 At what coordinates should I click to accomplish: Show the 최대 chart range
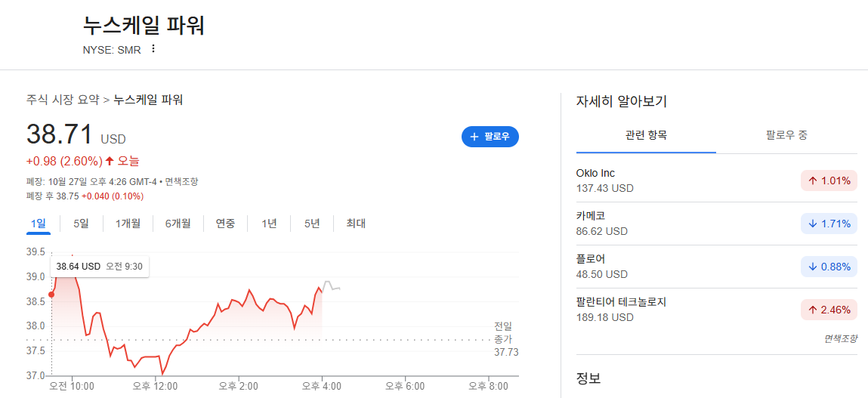coord(356,224)
